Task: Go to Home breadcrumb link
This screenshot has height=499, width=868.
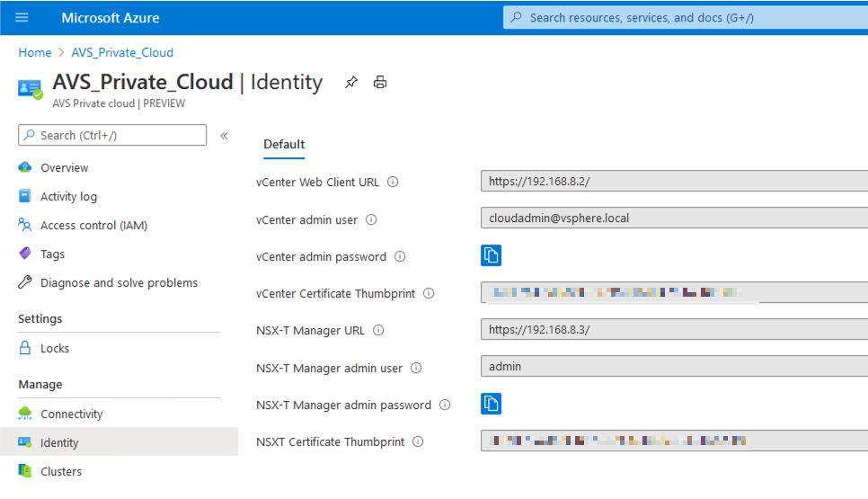Action: (35, 53)
